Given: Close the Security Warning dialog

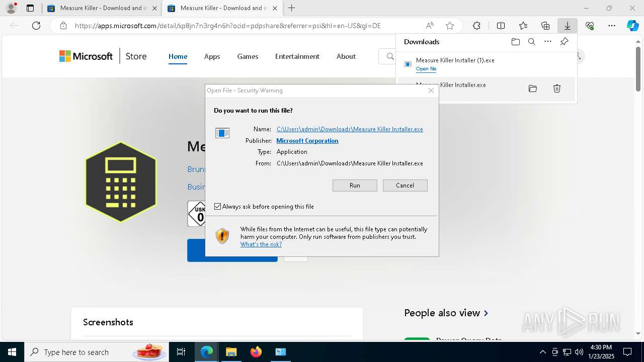Looking at the screenshot, I should tap(431, 90).
